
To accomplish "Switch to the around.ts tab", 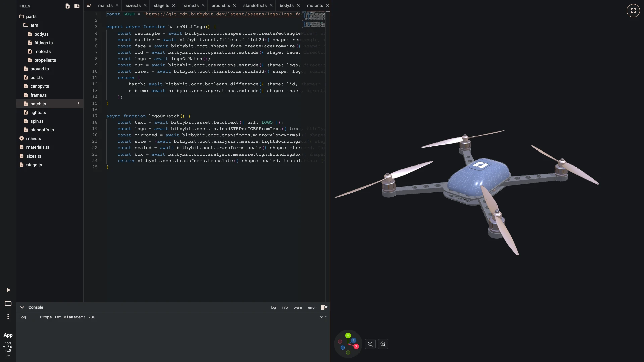I will [221, 6].
